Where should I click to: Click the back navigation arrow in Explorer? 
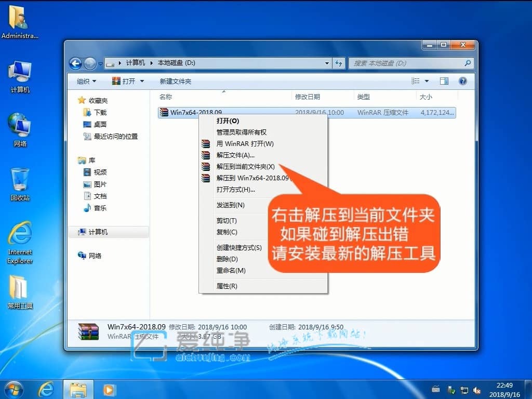click(x=75, y=63)
